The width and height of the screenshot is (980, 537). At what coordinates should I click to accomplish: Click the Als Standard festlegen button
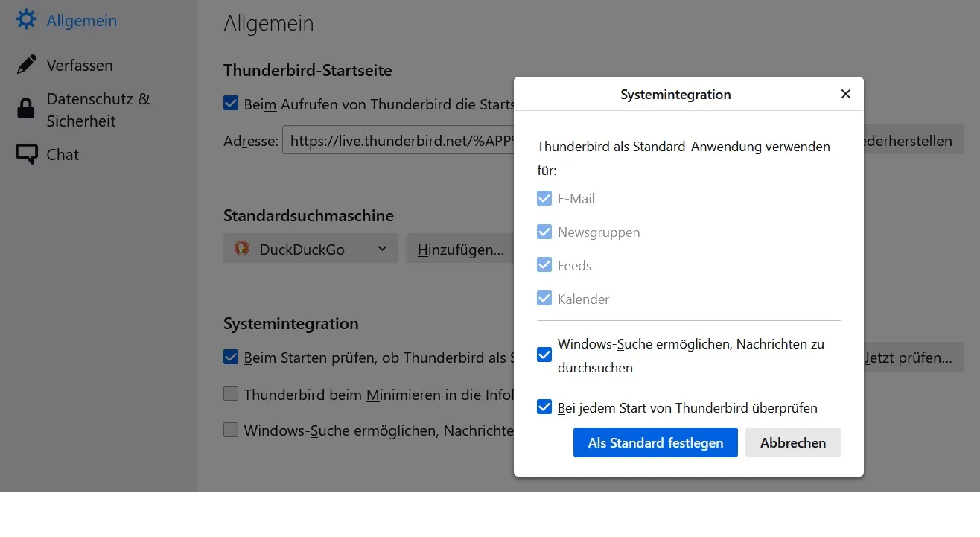[x=655, y=442]
